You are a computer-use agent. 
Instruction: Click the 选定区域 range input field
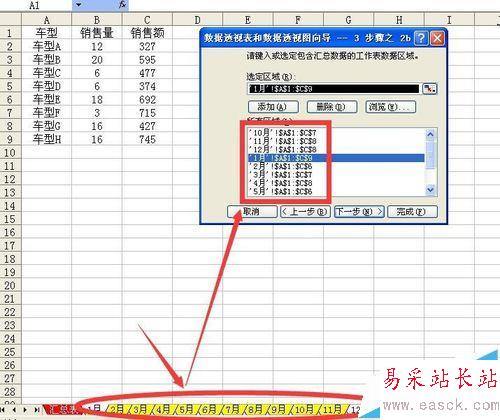click(x=334, y=89)
